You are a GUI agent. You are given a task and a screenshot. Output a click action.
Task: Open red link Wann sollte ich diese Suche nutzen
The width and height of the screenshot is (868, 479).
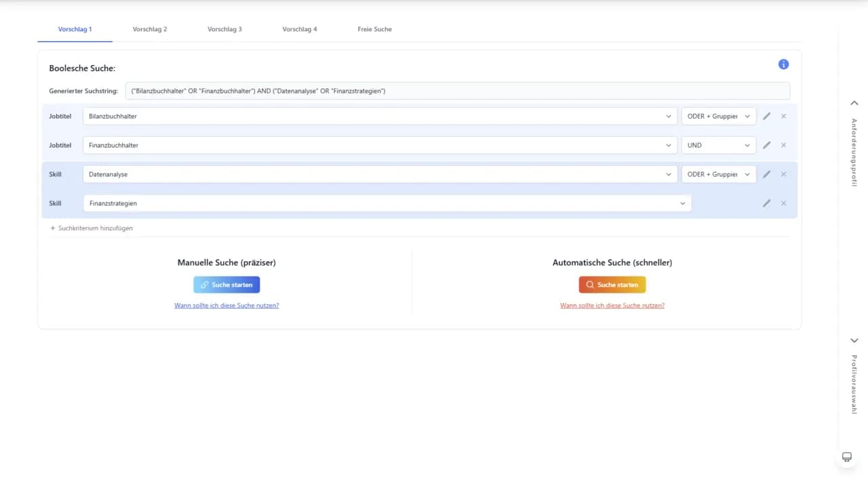pos(612,306)
